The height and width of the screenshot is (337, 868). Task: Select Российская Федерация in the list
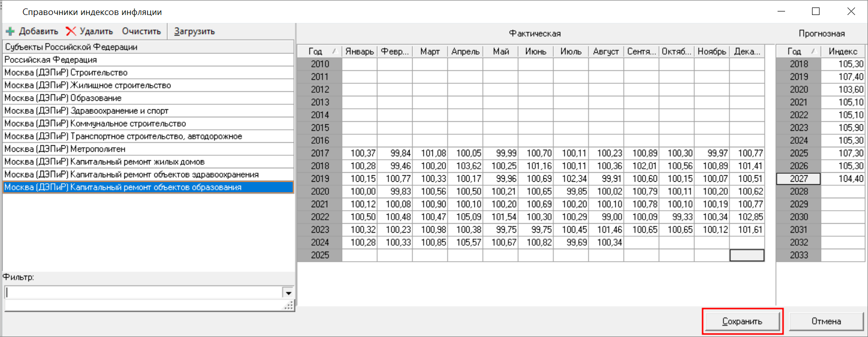tap(50, 59)
